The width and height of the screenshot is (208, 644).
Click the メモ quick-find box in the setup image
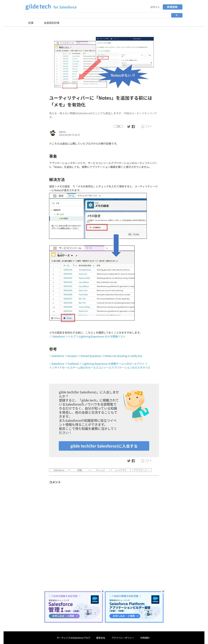66,203
